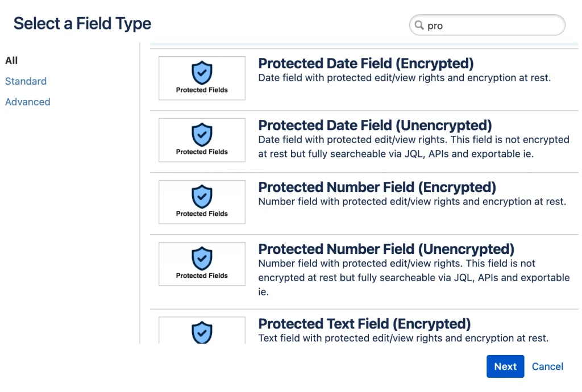Click shield icon for Protected Number Field (Unencrypted)
The height and width of the screenshot is (392, 582).
202,258
